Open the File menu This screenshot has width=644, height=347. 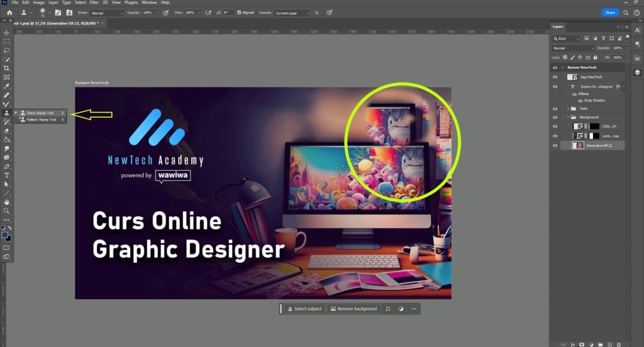tap(15, 3)
